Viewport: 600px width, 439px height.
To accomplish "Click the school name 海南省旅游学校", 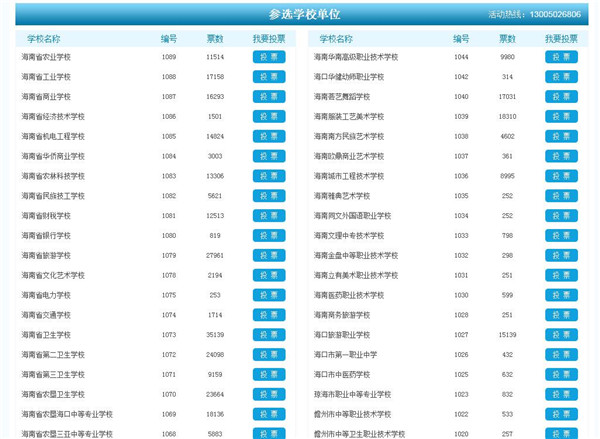I will pyautogui.click(x=46, y=255).
